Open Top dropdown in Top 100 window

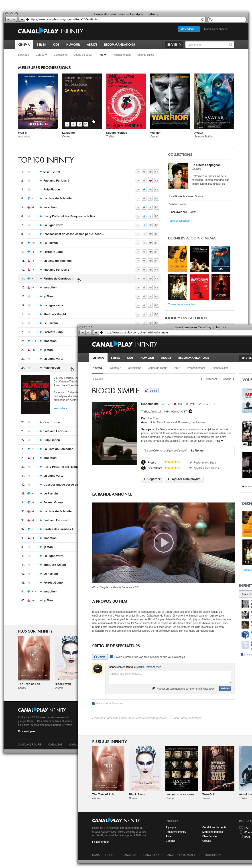(x=102, y=55)
